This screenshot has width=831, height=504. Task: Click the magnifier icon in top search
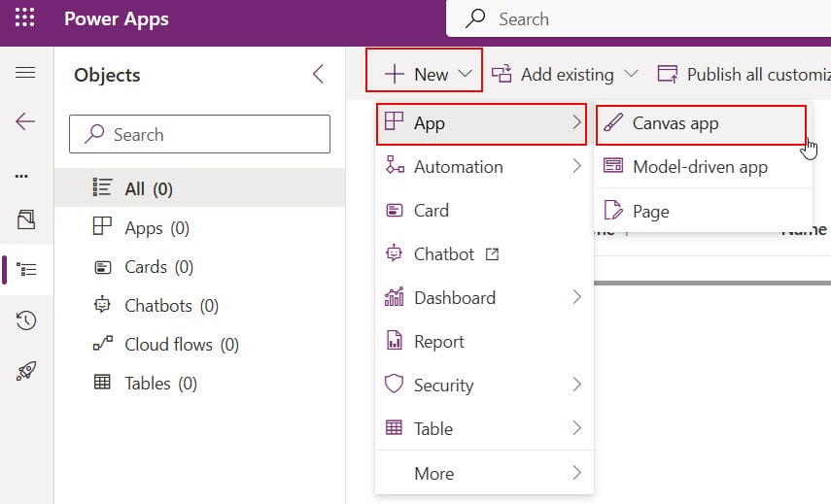pos(475,18)
